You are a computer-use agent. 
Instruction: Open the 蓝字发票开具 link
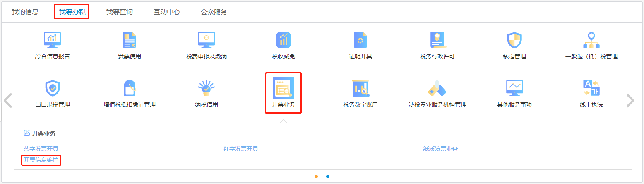pos(41,149)
